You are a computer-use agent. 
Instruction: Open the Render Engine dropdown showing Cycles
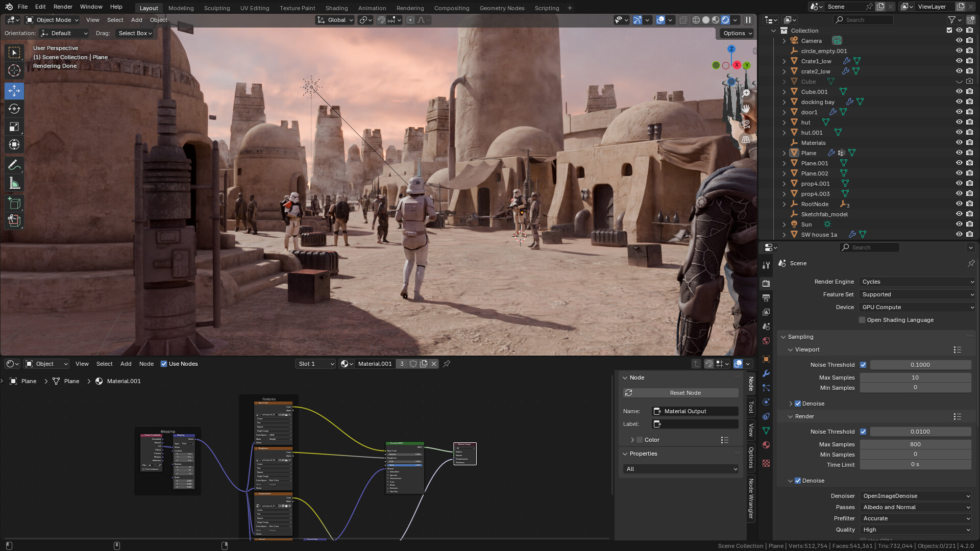point(916,282)
